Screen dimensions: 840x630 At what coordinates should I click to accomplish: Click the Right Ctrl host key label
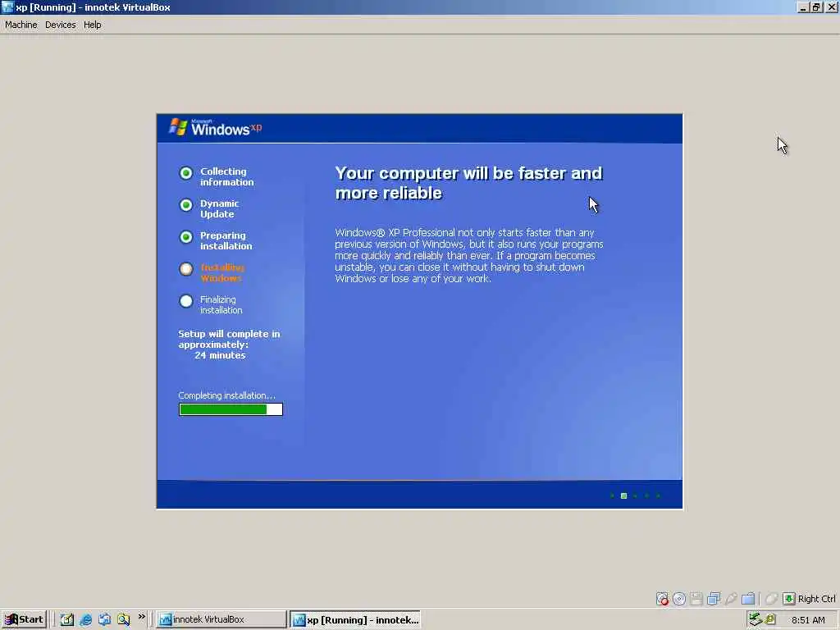(817, 599)
